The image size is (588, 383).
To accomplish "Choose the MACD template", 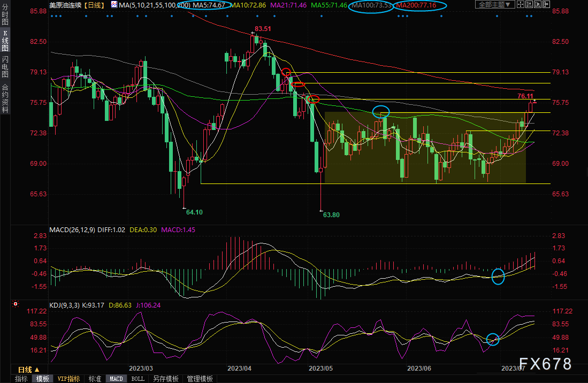I will click(x=116, y=379).
